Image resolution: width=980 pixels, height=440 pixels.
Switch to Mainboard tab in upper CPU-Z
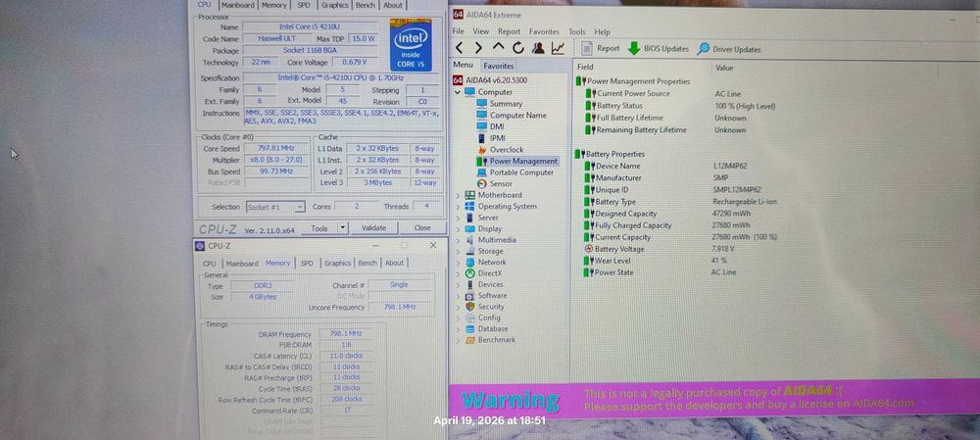pos(238,5)
